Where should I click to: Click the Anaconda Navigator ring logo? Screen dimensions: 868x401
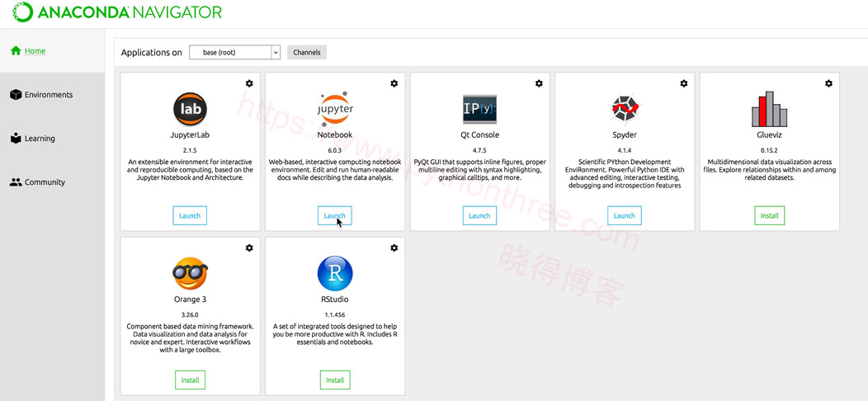coord(23,12)
